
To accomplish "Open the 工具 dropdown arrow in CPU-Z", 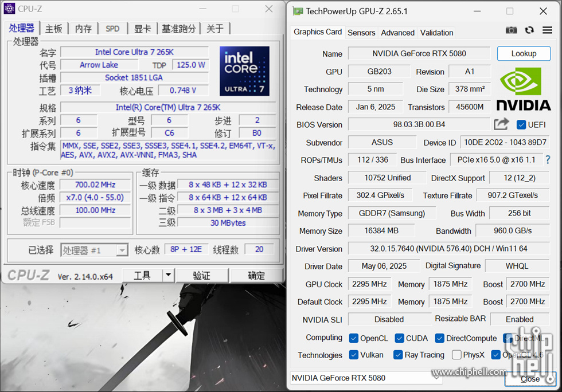I will (x=168, y=275).
